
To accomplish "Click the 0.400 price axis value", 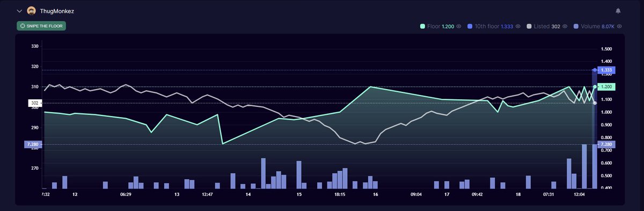I will tap(606, 188).
